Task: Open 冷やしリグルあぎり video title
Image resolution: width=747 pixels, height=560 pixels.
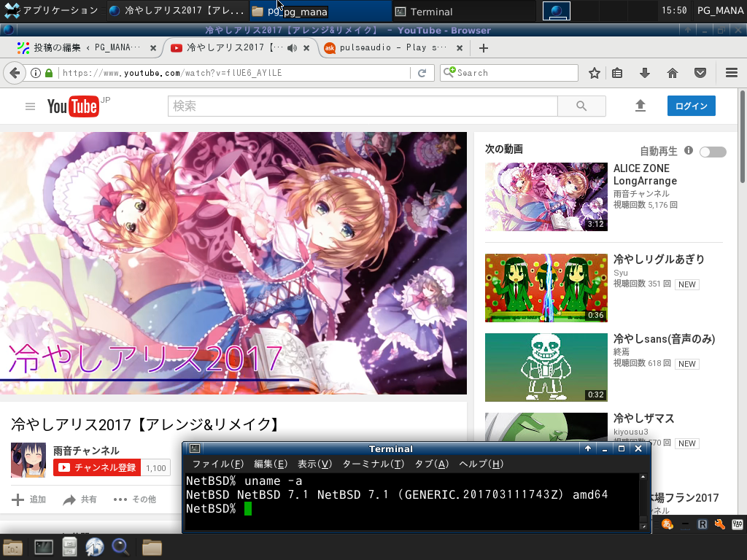Action: pyautogui.click(x=659, y=259)
